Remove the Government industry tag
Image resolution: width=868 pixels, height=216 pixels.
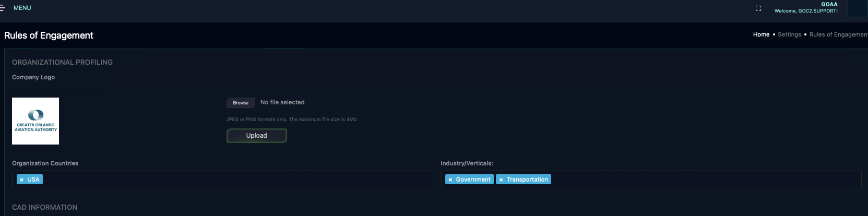[x=450, y=179]
